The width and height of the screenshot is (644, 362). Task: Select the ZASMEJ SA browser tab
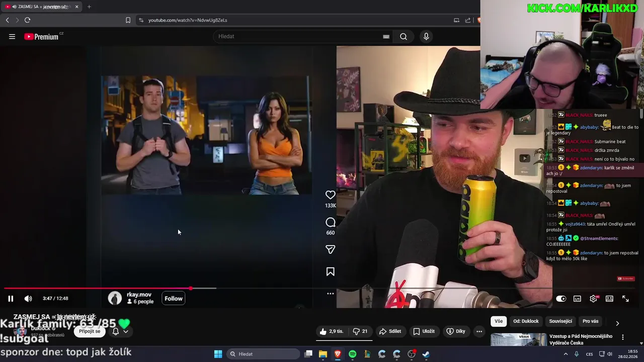[x=42, y=7]
